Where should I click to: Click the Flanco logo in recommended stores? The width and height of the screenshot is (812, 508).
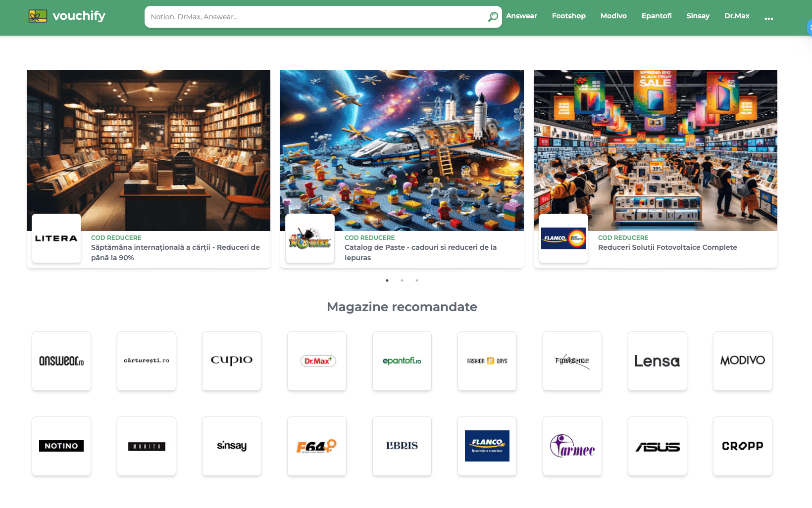pyautogui.click(x=487, y=446)
